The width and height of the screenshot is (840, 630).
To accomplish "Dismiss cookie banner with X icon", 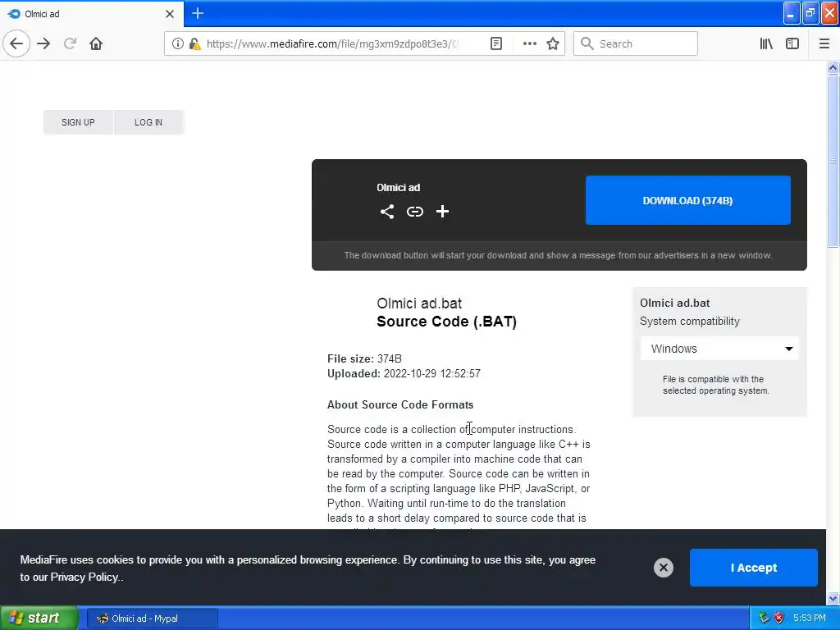I will point(663,568).
